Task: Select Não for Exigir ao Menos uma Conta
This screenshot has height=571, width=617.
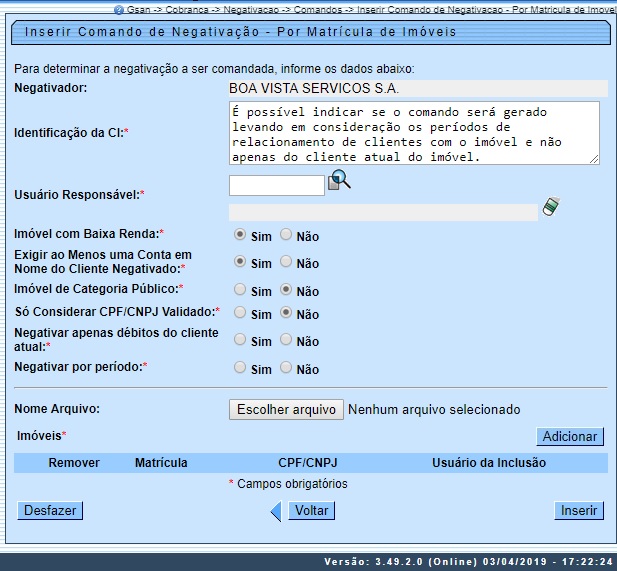Action: (x=286, y=262)
